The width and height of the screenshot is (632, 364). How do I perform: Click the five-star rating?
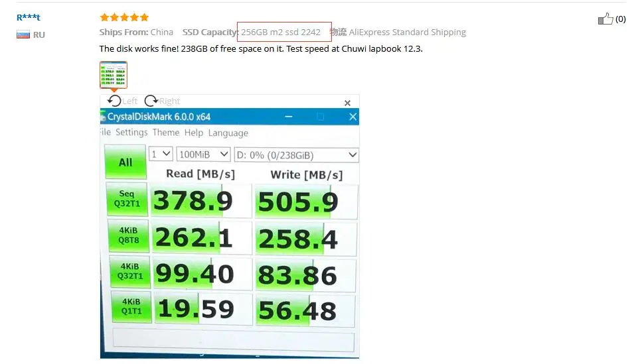point(125,17)
